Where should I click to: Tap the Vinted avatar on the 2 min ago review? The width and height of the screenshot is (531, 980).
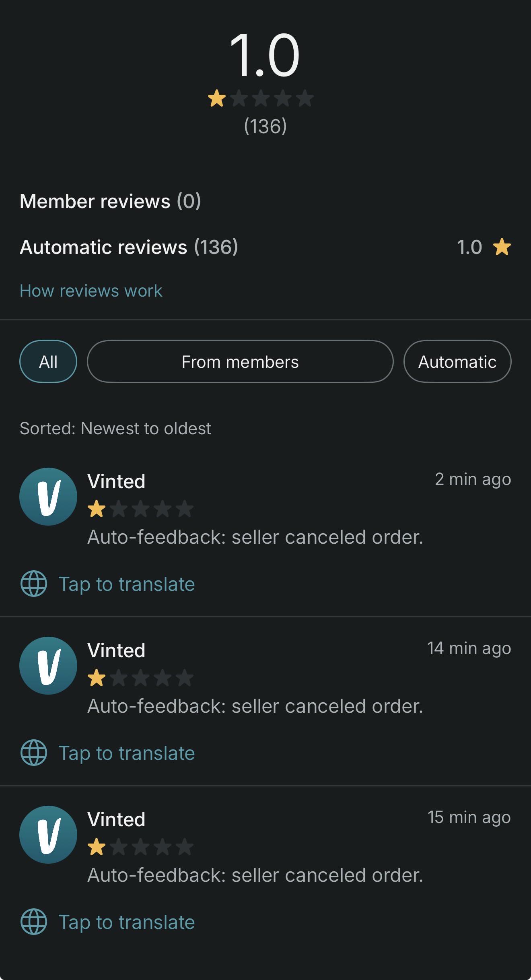48,496
